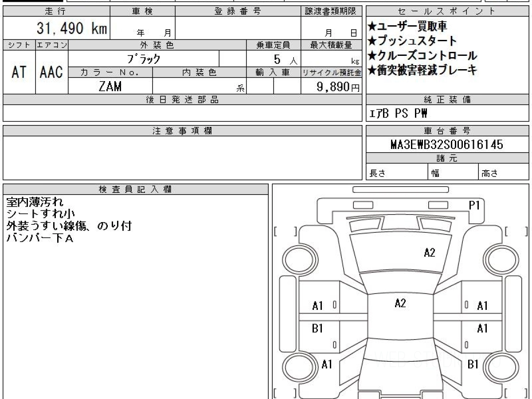The image size is (532, 399).
Task: Click the 輸入車 header
Action: (274, 72)
